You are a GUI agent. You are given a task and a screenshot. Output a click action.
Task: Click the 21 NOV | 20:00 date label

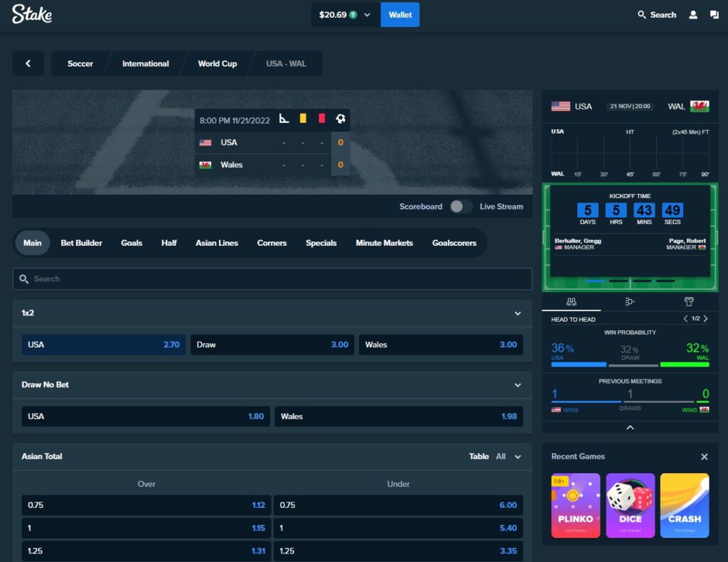click(630, 107)
